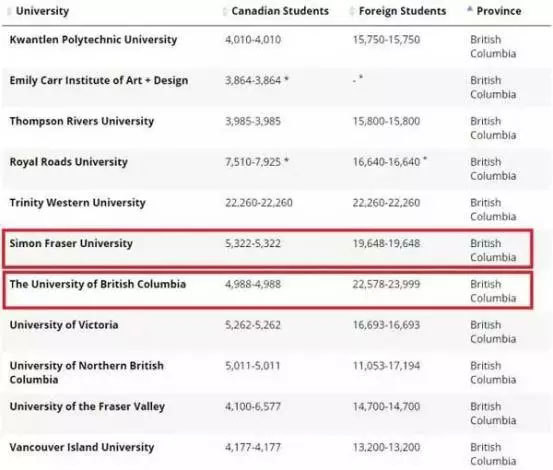Open Kwantlen Polytechnic University entry
553x470 pixels.
pos(93,39)
